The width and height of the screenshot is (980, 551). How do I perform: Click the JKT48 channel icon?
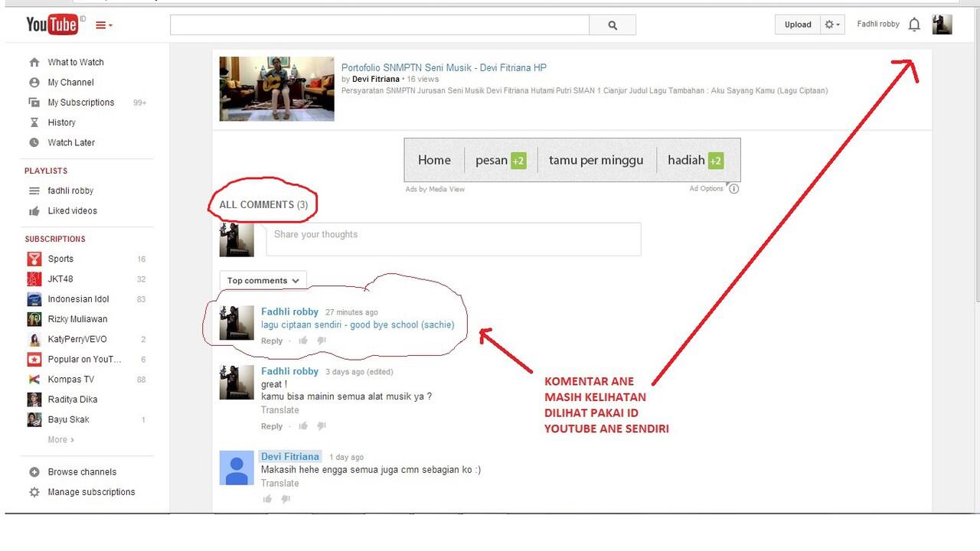34,279
